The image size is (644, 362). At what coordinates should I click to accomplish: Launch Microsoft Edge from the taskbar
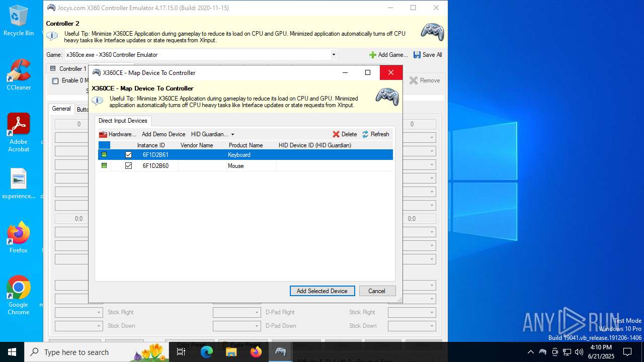click(207, 352)
